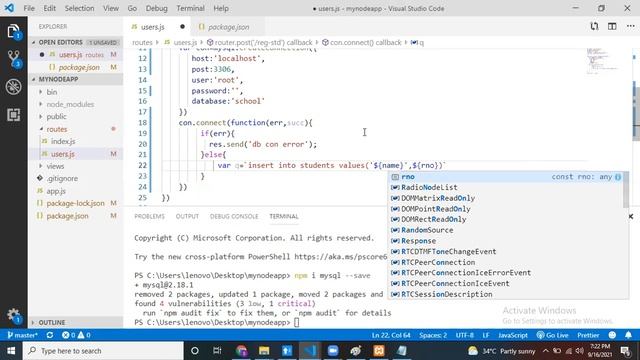Open the Debug view in activity bar
Image resolution: width=640 pixels, height=360 pixels.
coord(13,87)
